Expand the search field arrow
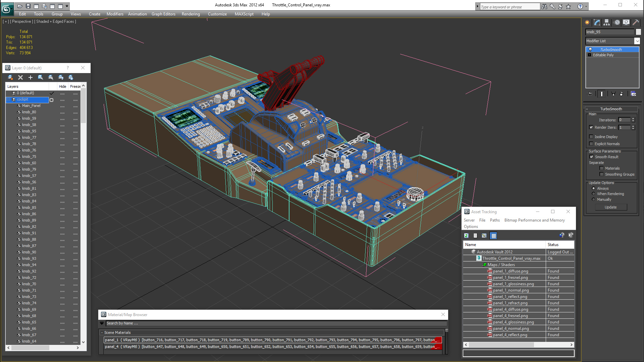This screenshot has height=362, width=644. (x=477, y=6)
